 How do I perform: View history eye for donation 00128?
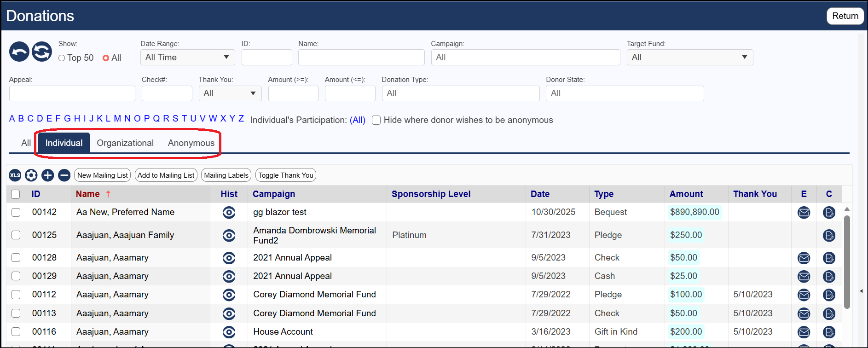click(x=229, y=258)
